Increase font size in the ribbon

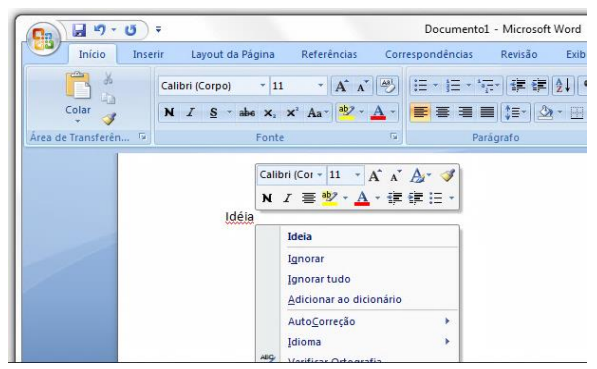coord(341,86)
